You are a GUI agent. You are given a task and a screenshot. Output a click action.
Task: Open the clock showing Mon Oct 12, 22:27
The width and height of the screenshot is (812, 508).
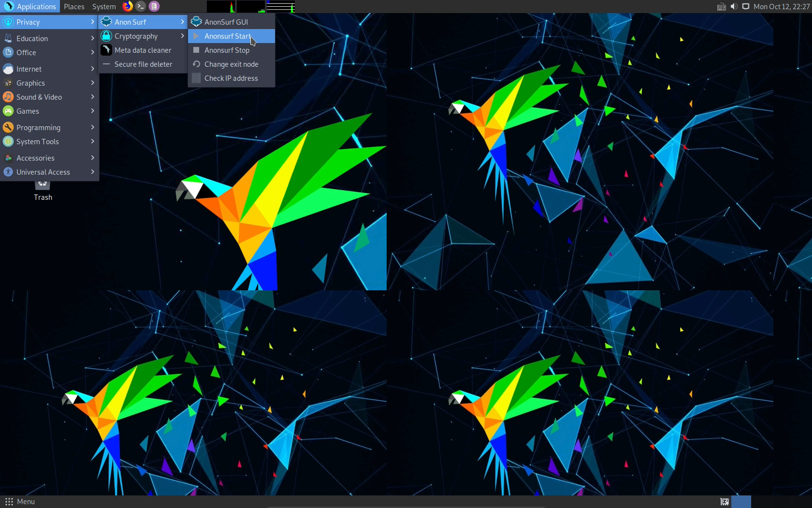click(781, 6)
